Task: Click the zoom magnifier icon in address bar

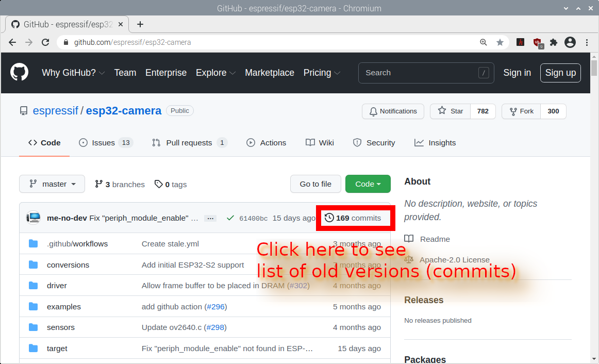Action: tap(484, 42)
